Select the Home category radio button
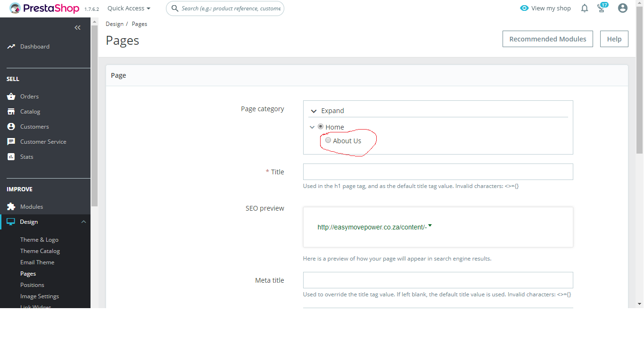Image resolution: width=644 pixels, height=343 pixels. [x=321, y=127]
